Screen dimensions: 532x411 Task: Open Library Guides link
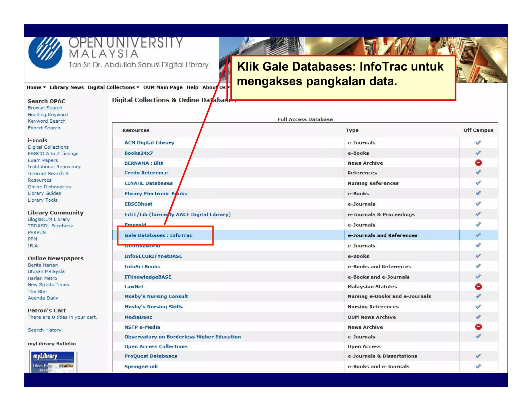tap(44, 193)
